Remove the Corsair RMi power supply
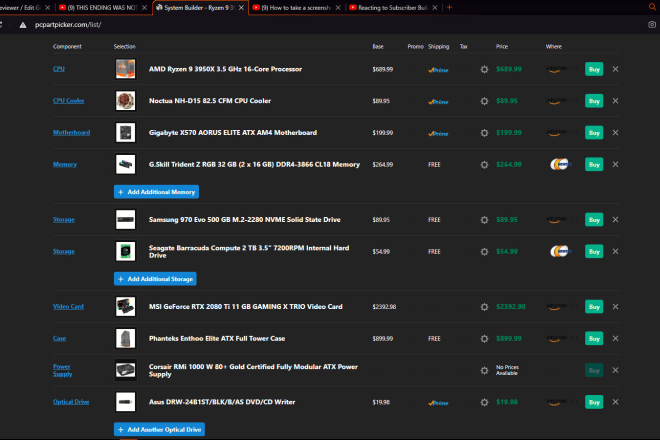 click(615, 370)
